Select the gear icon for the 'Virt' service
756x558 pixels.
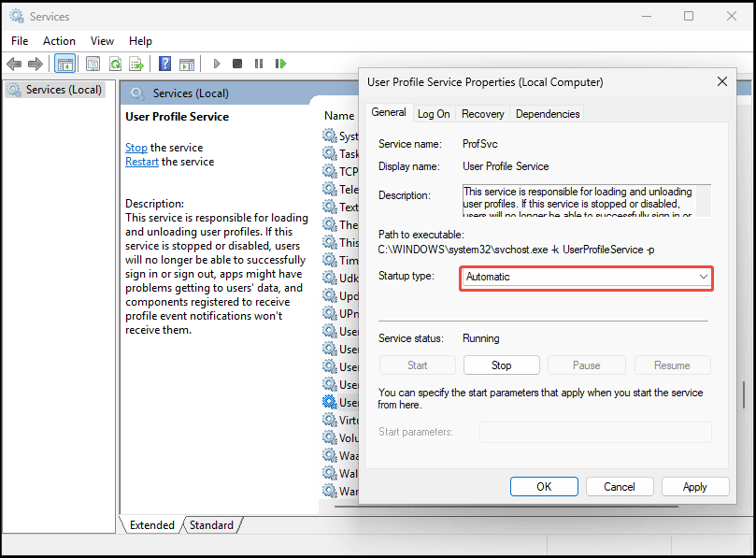click(330, 420)
